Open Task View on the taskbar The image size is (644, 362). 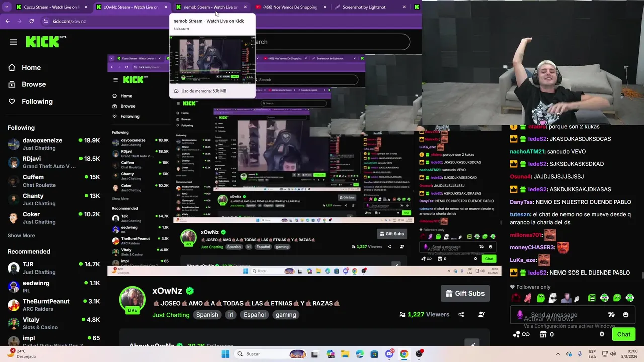tap(315, 354)
